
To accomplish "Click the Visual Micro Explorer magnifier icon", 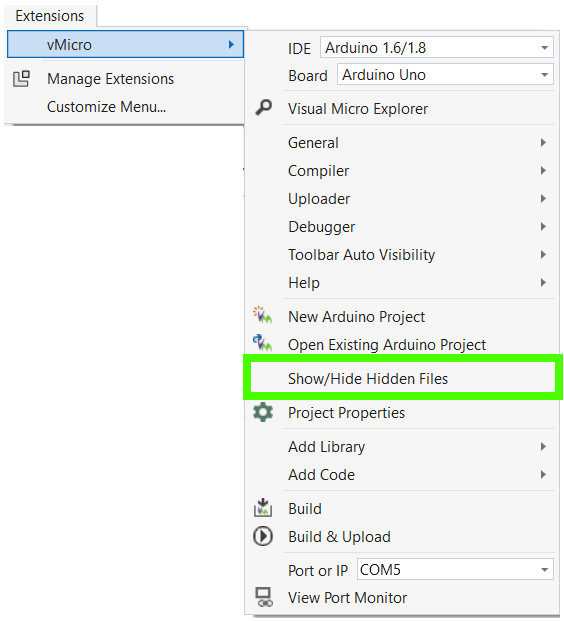I will click(263, 107).
